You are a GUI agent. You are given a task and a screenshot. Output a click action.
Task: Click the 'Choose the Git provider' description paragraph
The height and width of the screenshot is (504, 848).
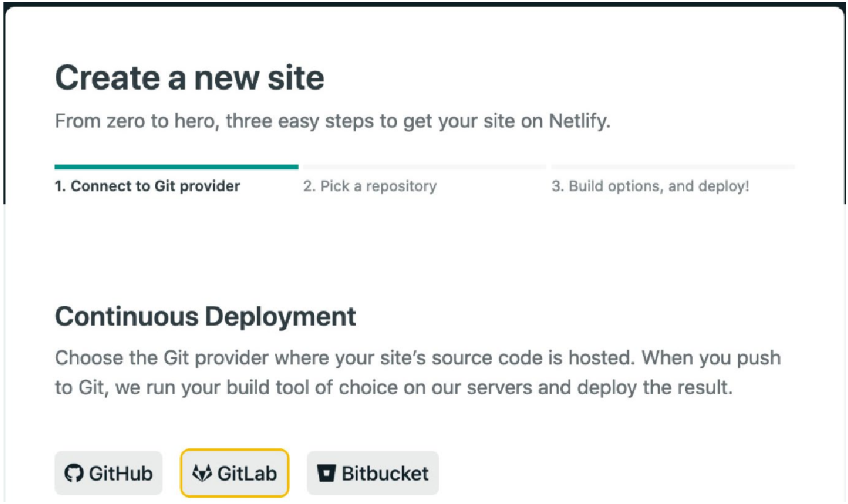(x=418, y=373)
